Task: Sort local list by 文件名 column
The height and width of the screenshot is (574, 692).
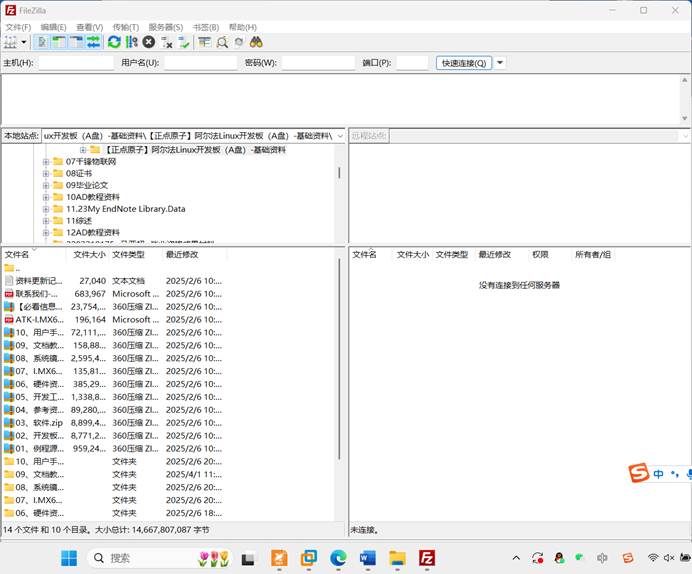Action: click(x=34, y=255)
